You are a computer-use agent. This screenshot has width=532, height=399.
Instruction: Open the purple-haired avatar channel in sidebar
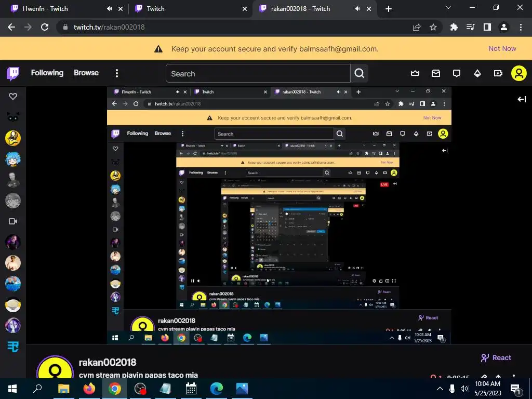[x=13, y=325]
